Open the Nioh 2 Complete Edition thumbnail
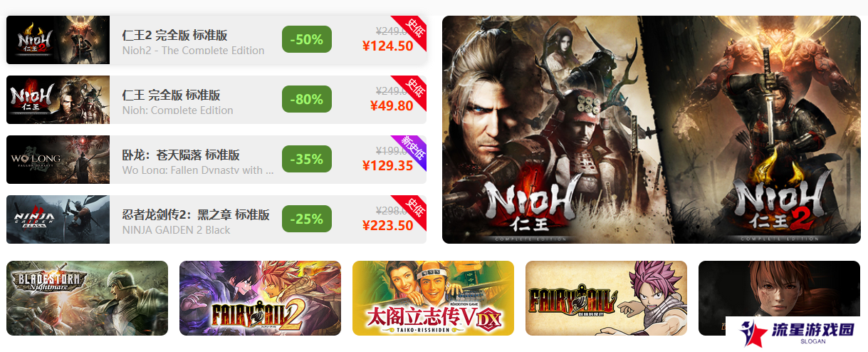Viewport: 868px width, 352px height. click(58, 40)
